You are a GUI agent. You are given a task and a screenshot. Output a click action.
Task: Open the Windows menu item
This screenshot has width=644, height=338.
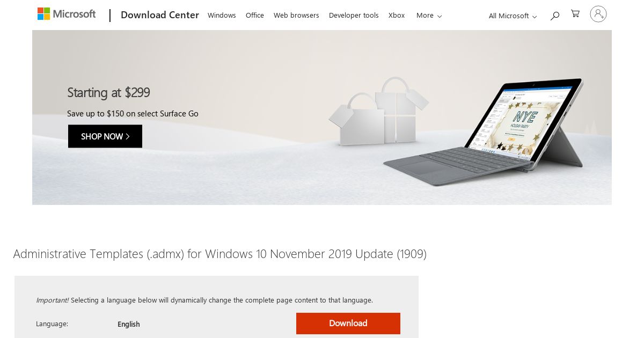pyautogui.click(x=222, y=16)
